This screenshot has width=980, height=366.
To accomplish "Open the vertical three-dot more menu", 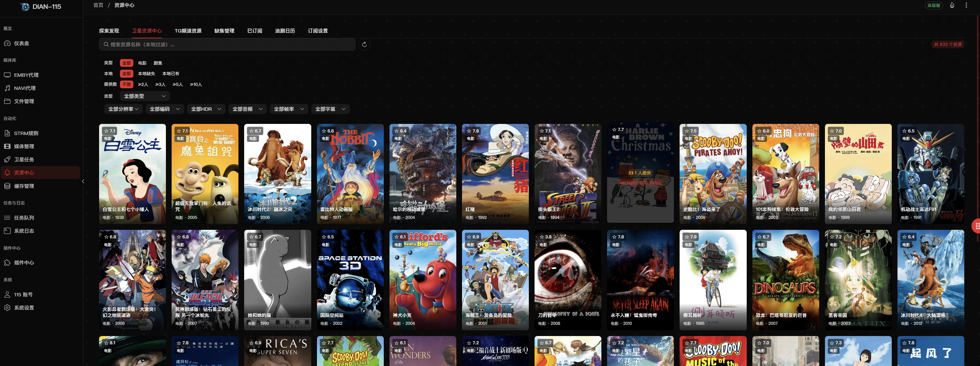I will click(966, 5).
